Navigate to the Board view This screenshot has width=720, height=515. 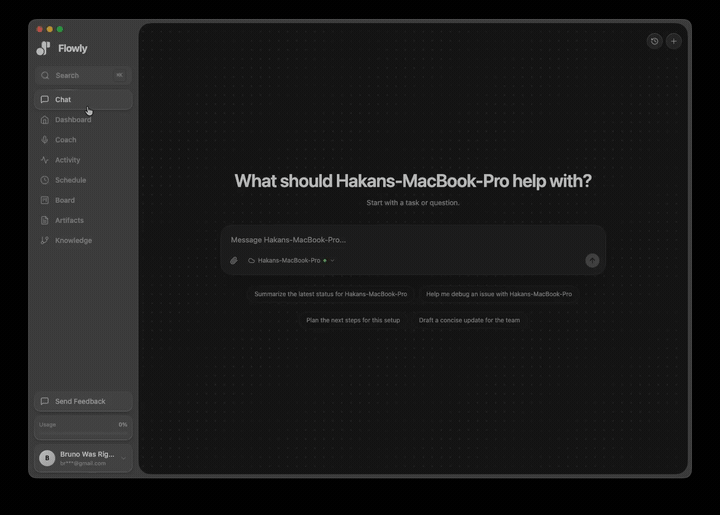(84, 200)
